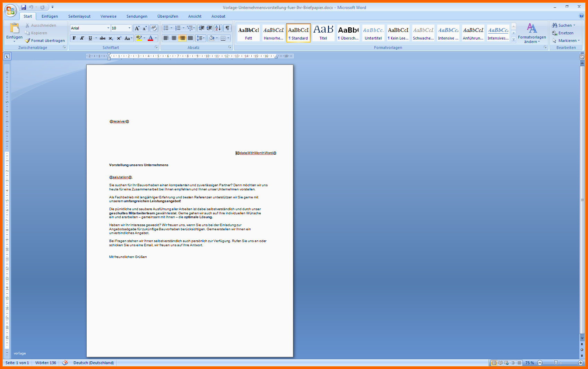Image resolution: width=588 pixels, height=369 pixels.
Task: Switch to full screen reading view
Action: coord(500,363)
